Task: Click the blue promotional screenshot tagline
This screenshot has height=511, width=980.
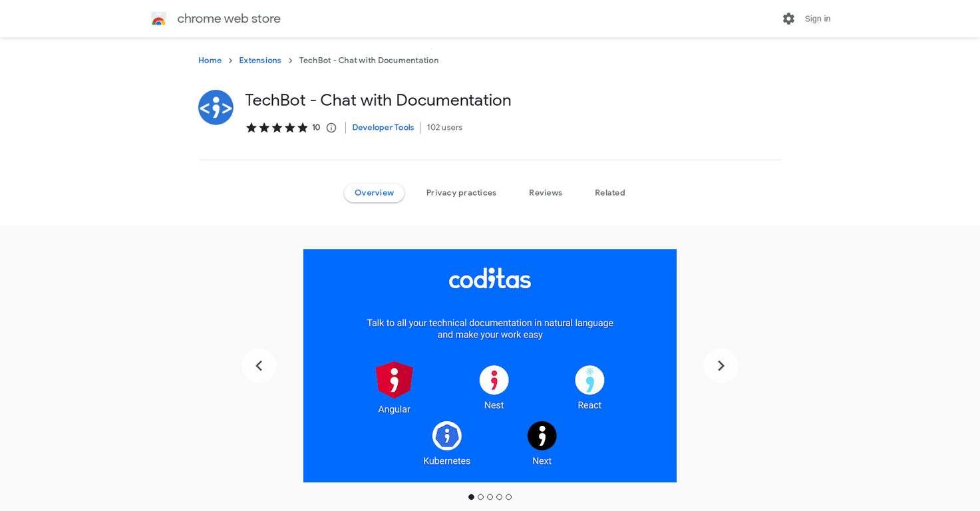Action: click(490, 329)
